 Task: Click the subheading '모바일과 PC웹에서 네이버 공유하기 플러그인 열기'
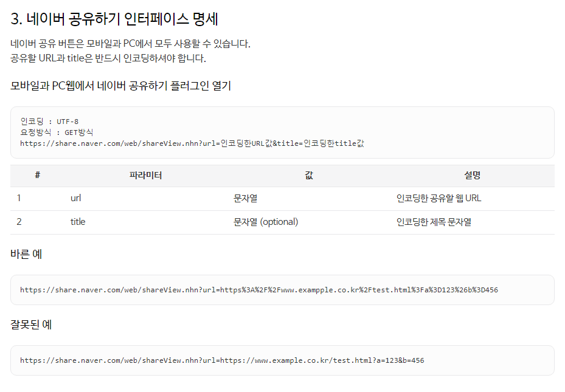click(x=120, y=86)
